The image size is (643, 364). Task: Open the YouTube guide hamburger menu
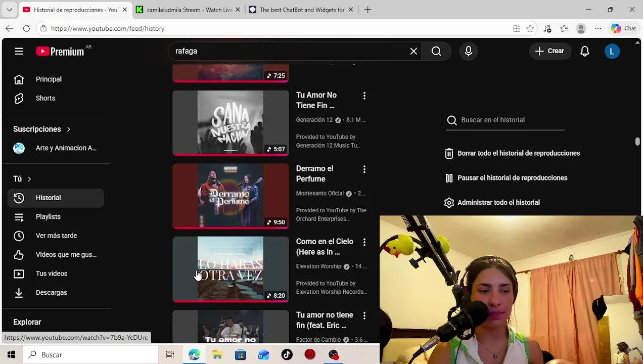click(x=19, y=51)
